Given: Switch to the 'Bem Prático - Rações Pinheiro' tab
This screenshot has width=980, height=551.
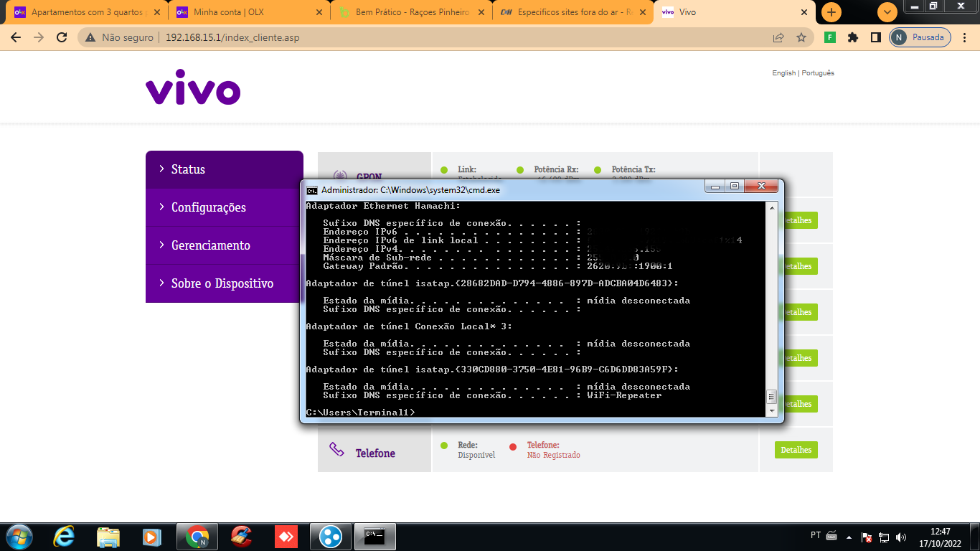Looking at the screenshot, I should [412, 12].
